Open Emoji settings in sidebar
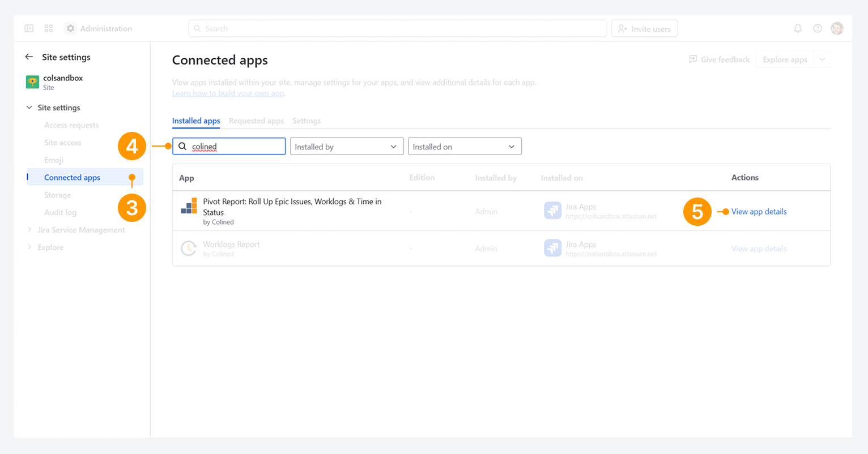 click(54, 160)
